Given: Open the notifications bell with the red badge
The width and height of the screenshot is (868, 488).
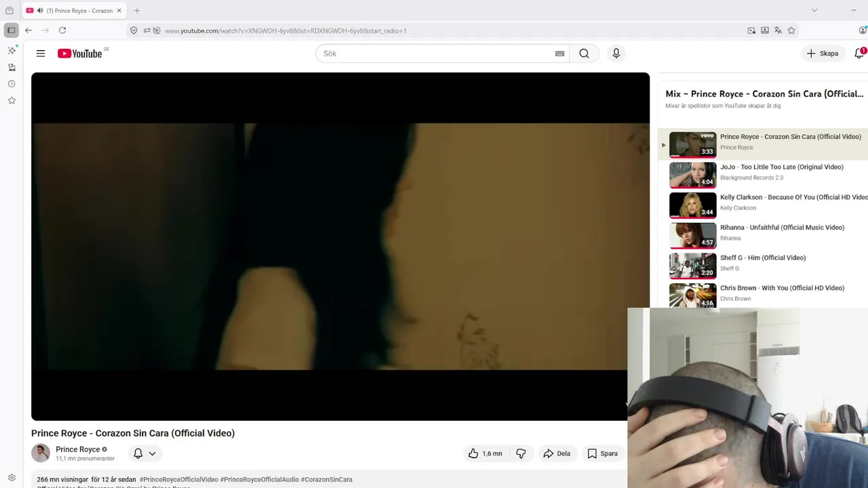Looking at the screenshot, I should 860,54.
